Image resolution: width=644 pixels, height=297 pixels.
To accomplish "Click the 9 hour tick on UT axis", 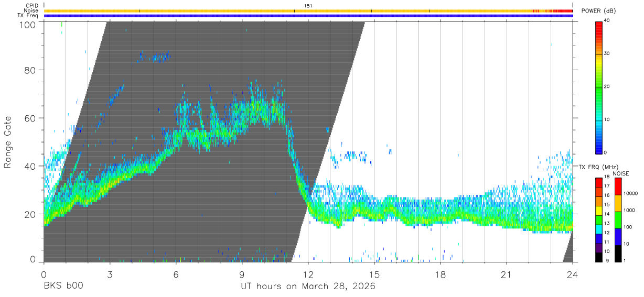I will (242, 274).
